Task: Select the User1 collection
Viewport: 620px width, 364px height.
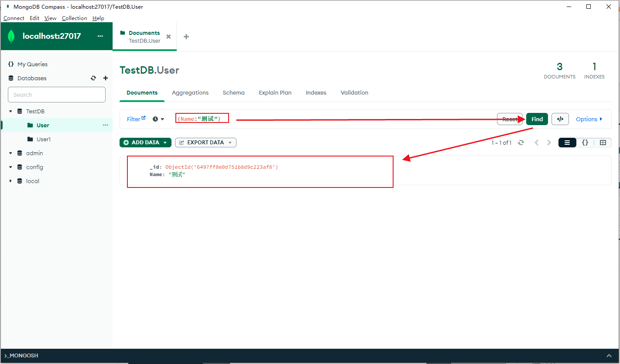Action: tap(44, 139)
